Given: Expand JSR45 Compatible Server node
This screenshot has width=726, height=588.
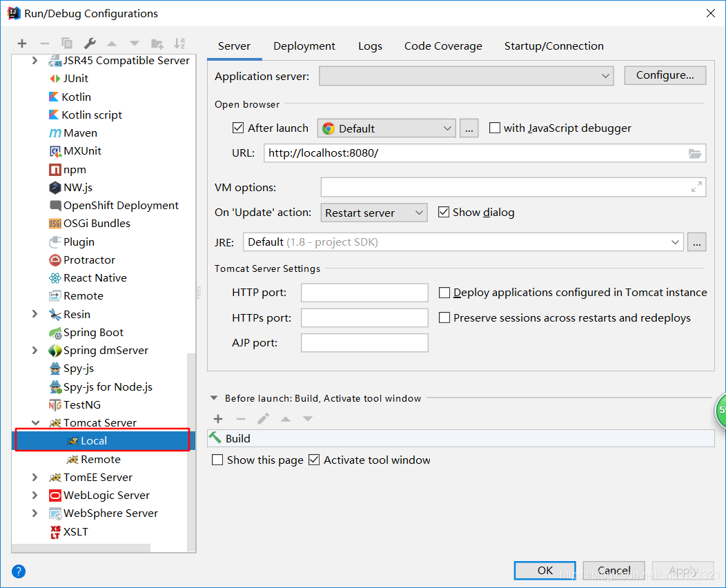Looking at the screenshot, I should tap(35, 60).
